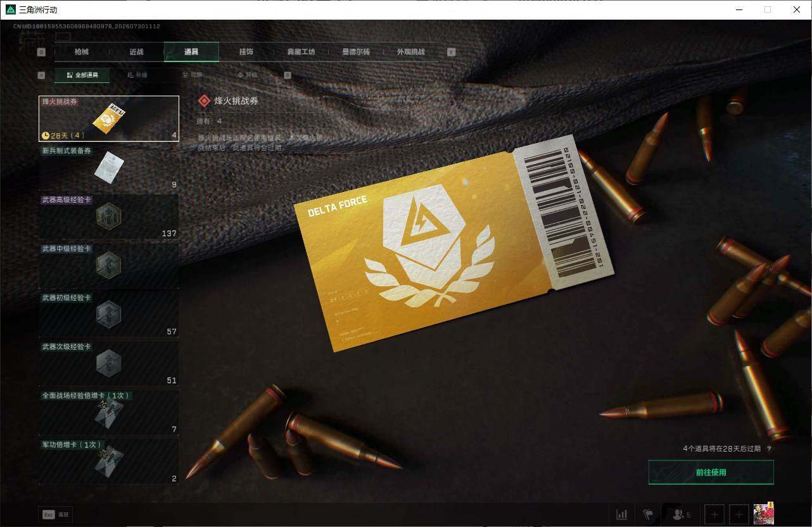Switch to the 曼德尔砖 tab

356,52
